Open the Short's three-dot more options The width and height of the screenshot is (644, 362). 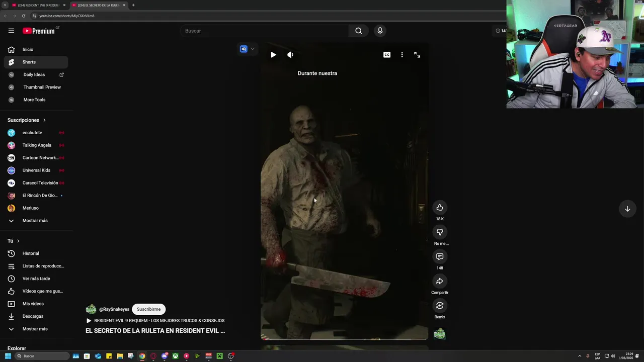coord(402,55)
